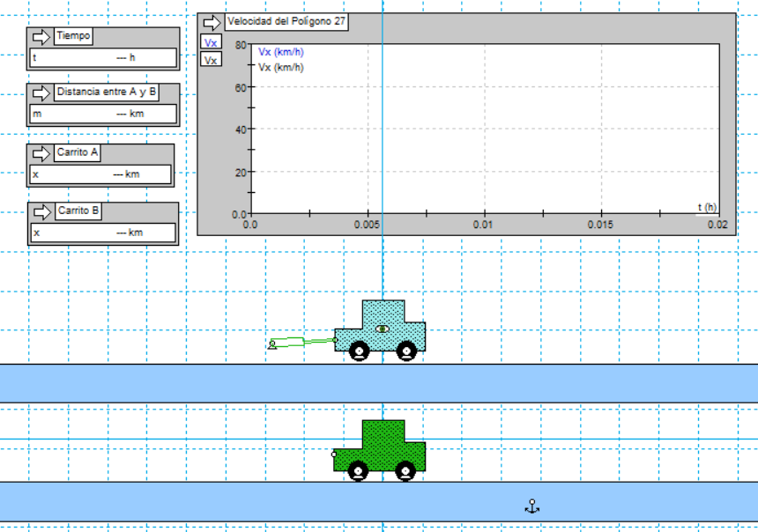The height and width of the screenshot is (532, 758).
Task: Toggle the blue Vx series button
Action: 211,42
